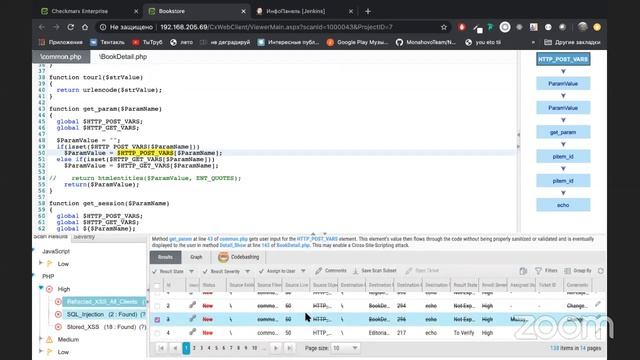The height and width of the screenshot is (360, 640).
Task: Open the user profile avatar in browser toolbar
Action: click(x=582, y=27)
